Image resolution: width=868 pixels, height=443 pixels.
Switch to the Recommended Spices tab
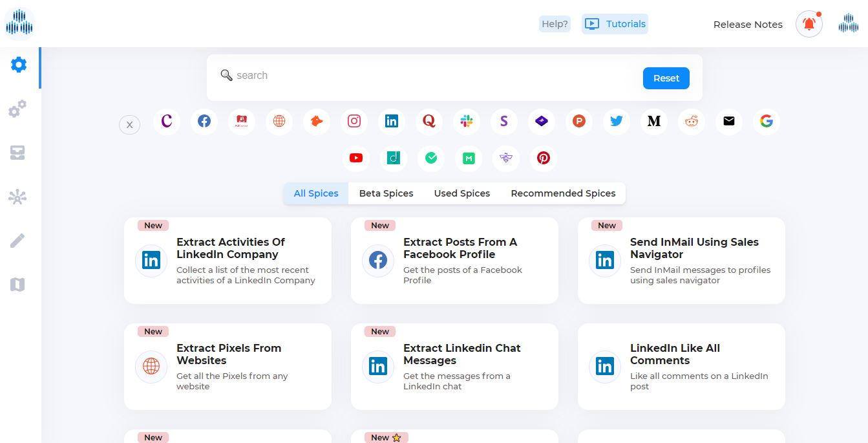click(x=563, y=193)
